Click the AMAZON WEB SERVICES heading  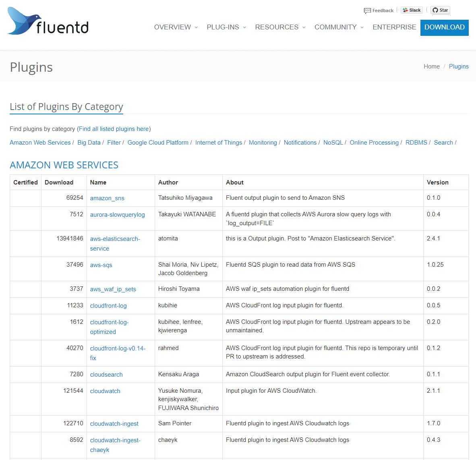click(x=64, y=165)
